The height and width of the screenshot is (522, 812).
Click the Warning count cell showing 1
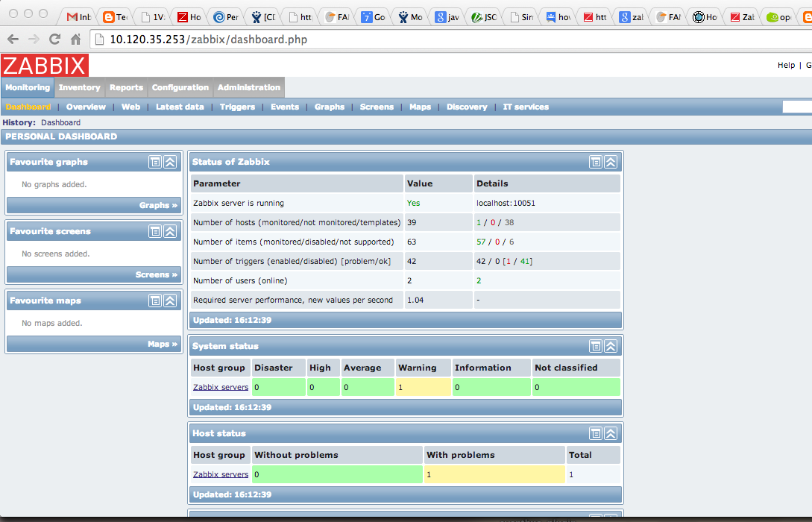click(423, 387)
